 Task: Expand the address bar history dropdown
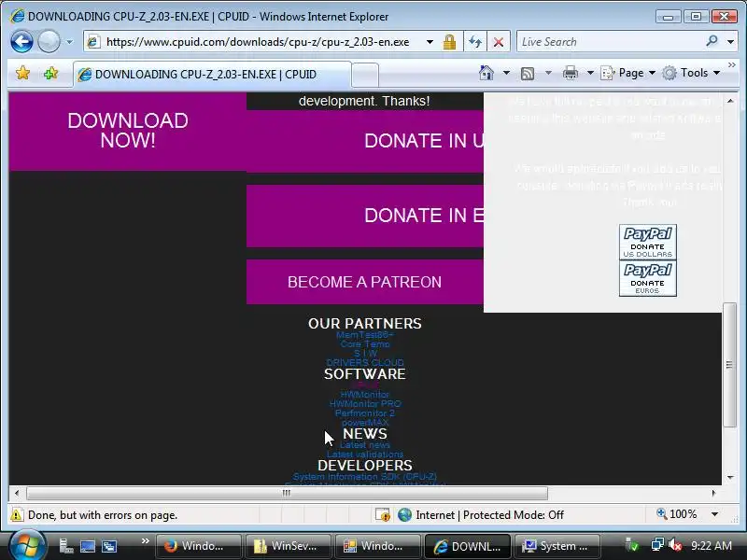[430, 42]
